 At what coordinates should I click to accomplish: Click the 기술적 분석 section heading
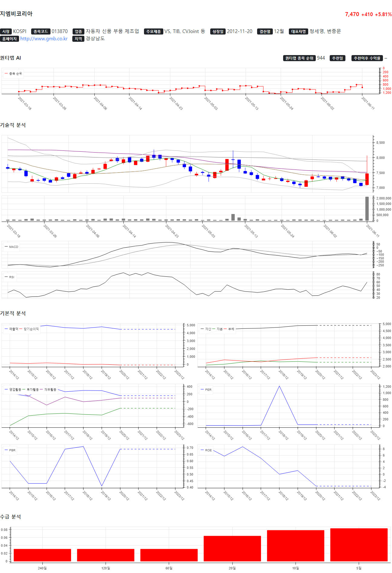13,125
